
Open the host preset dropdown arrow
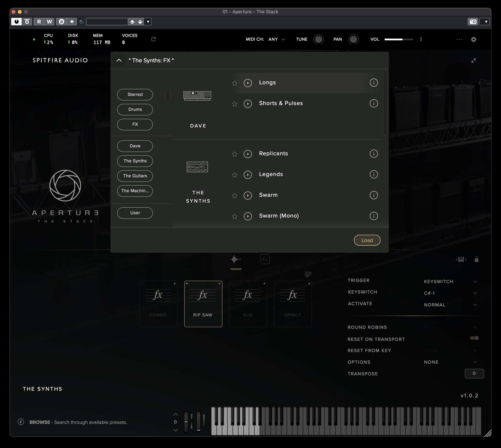click(148, 22)
